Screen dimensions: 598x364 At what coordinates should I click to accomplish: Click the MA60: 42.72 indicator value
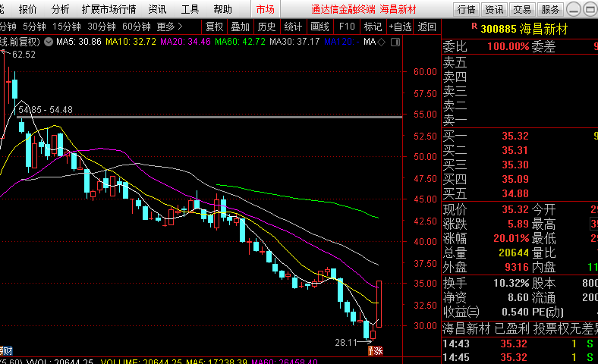pyautogui.click(x=240, y=42)
